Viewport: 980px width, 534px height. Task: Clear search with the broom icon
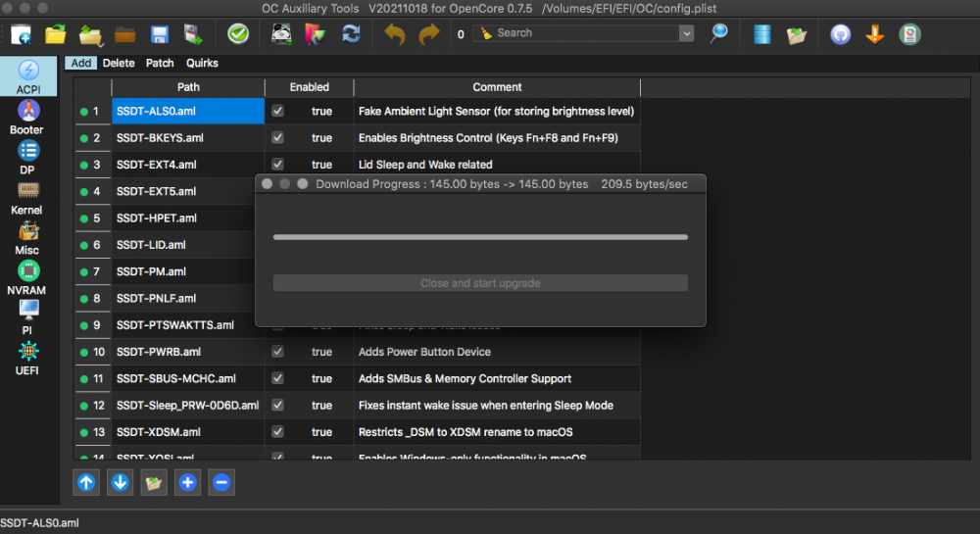[x=486, y=33]
